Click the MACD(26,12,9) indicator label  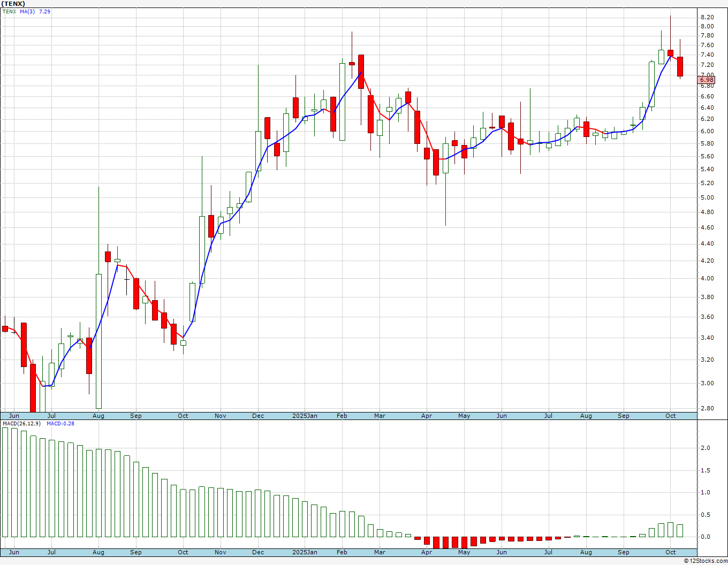tap(21, 424)
